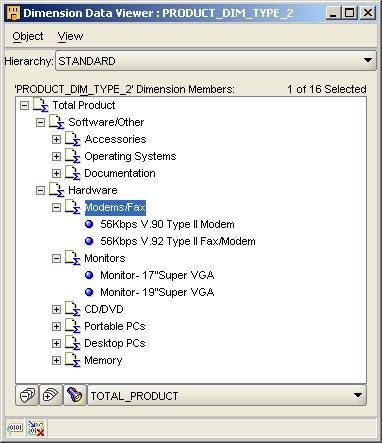Select Monitor- 19"Super VGA member
Image resolution: width=382 pixels, height=443 pixels.
tap(157, 292)
